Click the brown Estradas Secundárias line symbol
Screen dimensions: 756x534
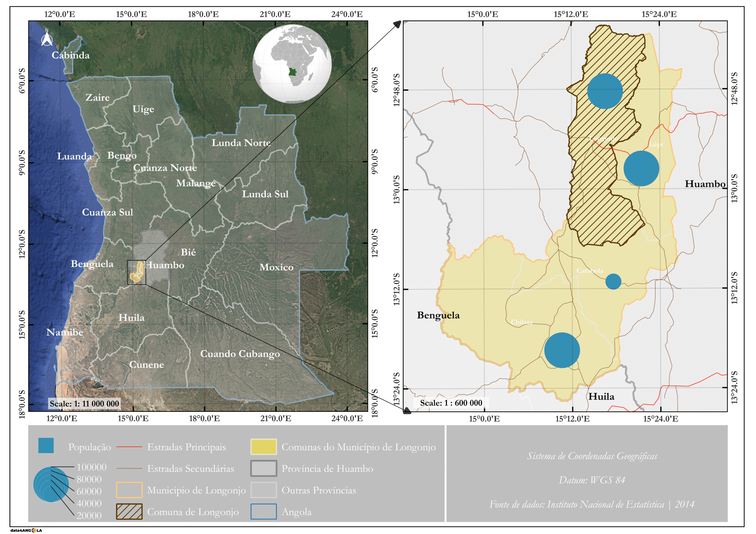(x=129, y=469)
